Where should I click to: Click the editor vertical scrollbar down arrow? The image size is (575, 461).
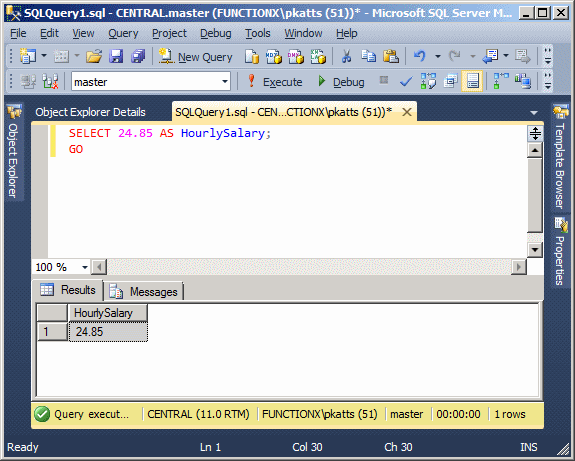point(535,250)
